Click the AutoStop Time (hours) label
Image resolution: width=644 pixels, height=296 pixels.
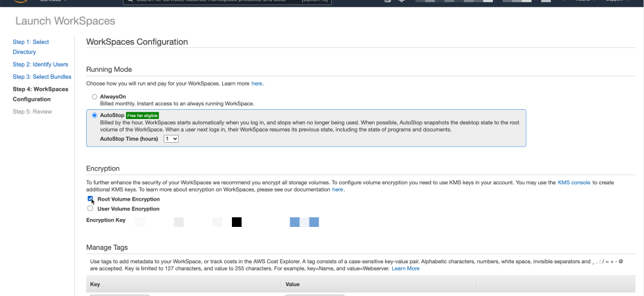tap(129, 139)
